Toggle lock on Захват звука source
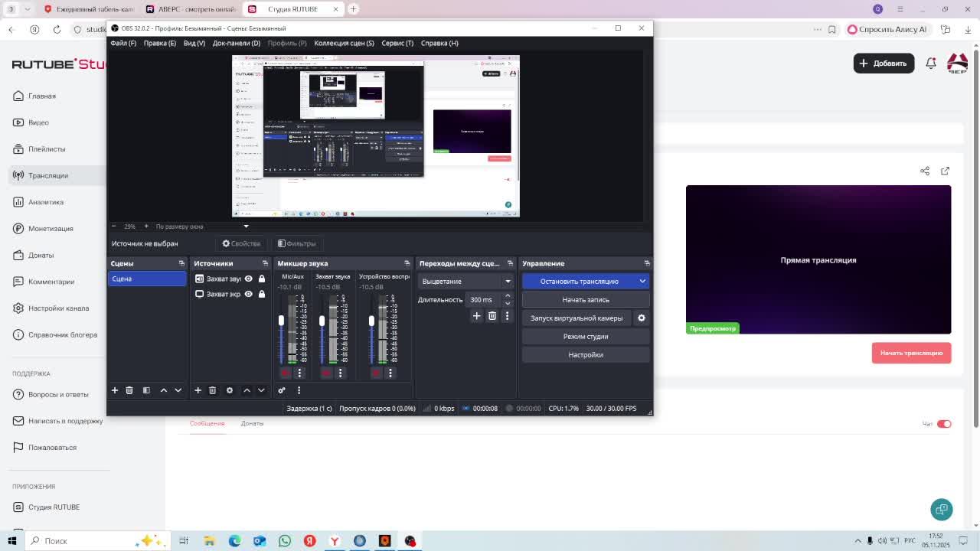 pos(262,279)
